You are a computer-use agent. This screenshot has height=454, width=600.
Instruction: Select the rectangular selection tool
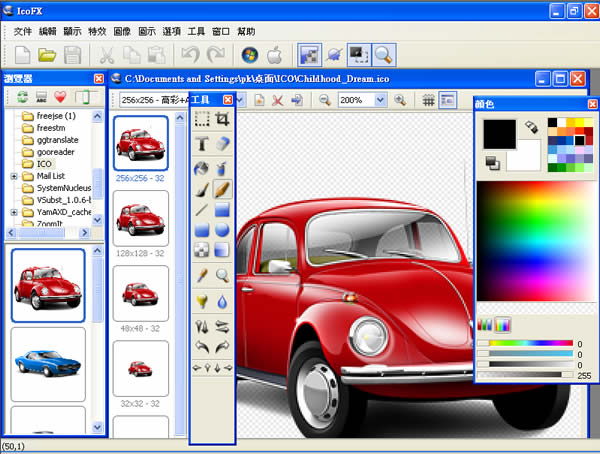point(201,119)
